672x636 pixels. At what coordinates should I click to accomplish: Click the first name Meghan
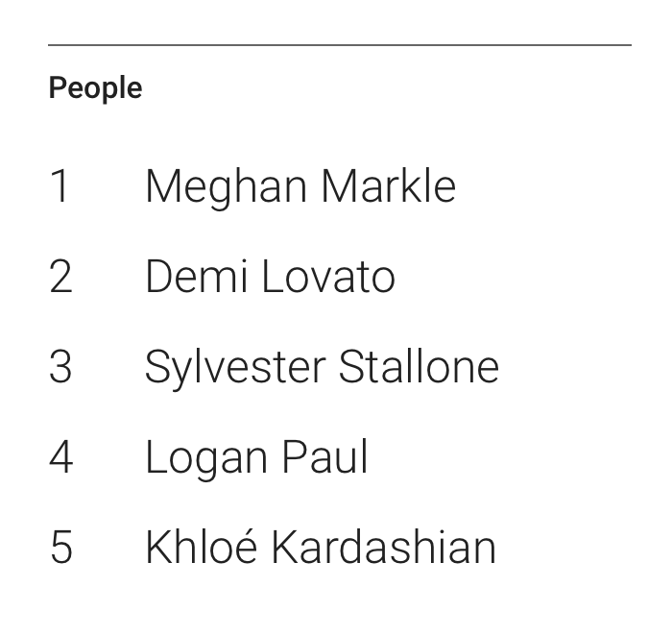tap(227, 188)
